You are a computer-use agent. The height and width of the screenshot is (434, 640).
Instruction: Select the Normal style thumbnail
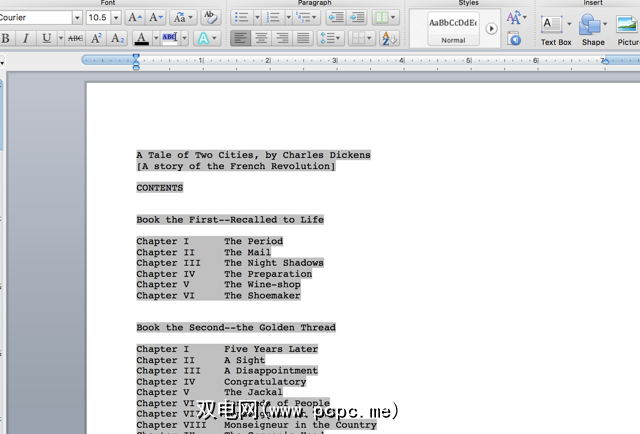click(453, 29)
